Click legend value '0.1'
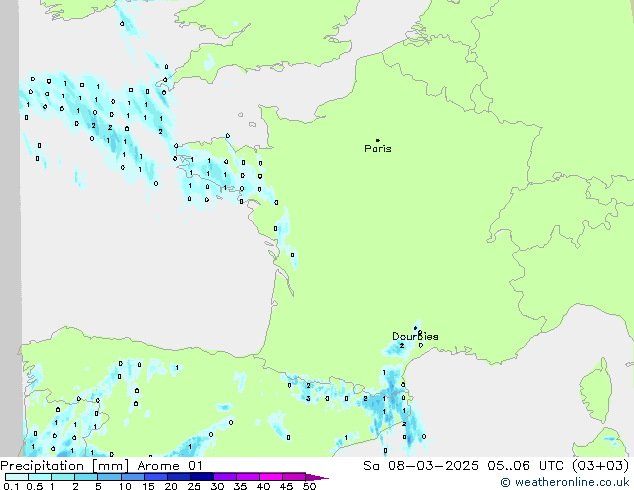Image resolution: width=634 pixels, height=490 pixels. pos(11,486)
